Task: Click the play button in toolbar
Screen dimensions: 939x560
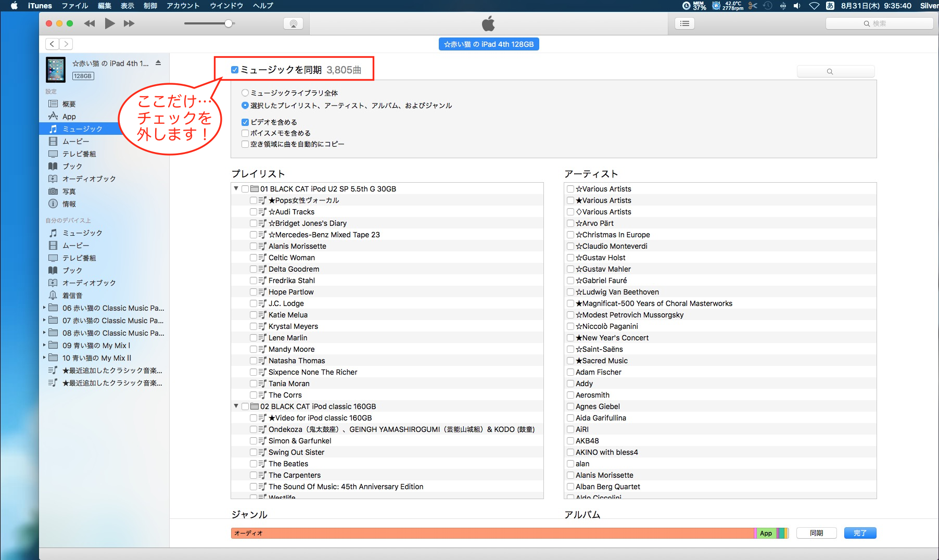Action: (x=109, y=23)
